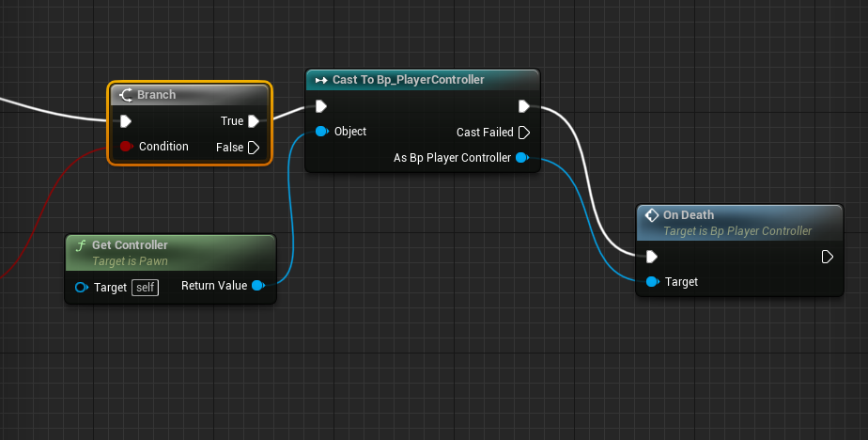
Task: Select the blue Object input pin
Action: coord(321,132)
